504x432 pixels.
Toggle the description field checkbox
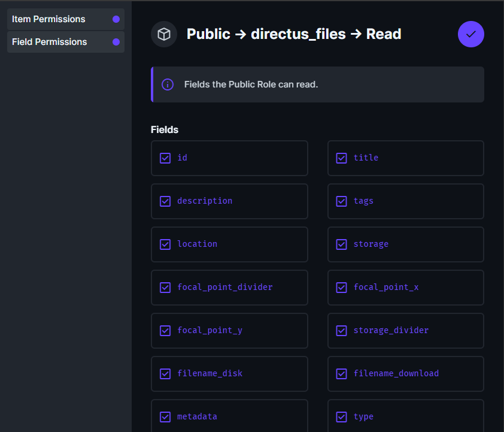pos(165,201)
